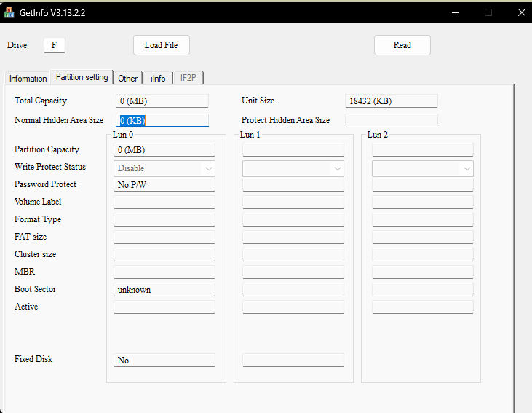Viewport: 532px width, 413px height.
Task: Click the IF2P tab
Action: pyautogui.click(x=188, y=78)
